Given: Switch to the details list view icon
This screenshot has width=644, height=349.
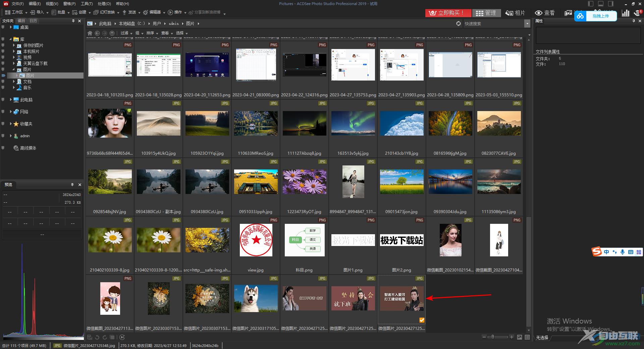Looking at the screenshot, I should coord(527,337).
